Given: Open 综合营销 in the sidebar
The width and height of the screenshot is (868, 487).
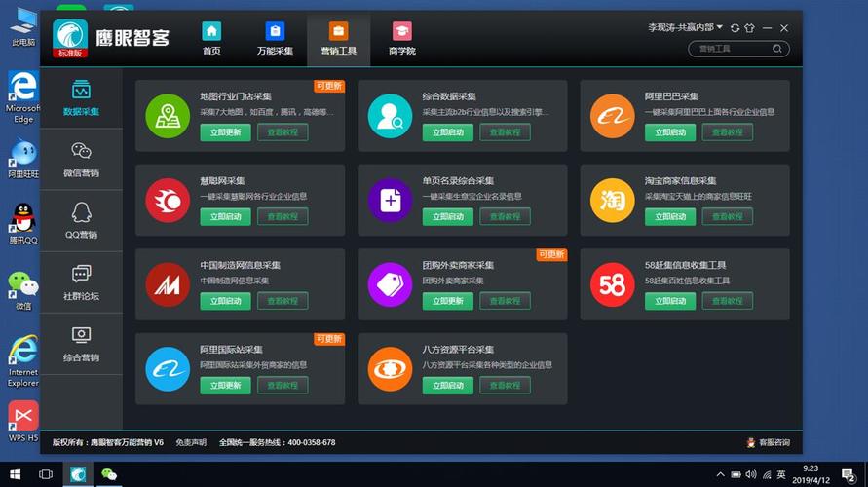Looking at the screenshot, I should coord(82,344).
